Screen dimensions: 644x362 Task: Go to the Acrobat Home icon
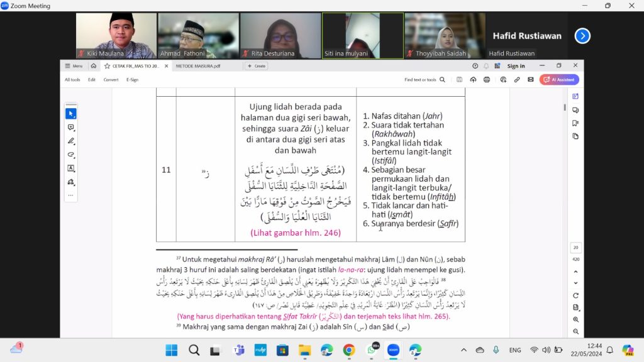tap(94, 65)
